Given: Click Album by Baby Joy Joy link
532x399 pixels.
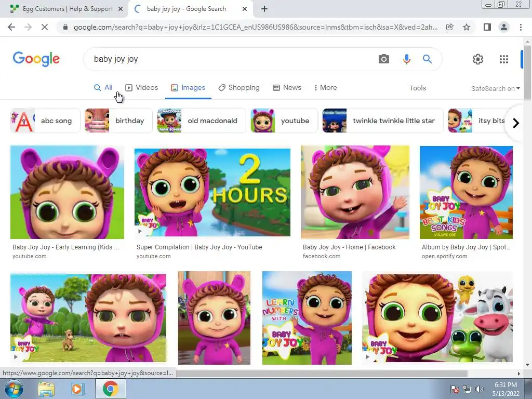Looking at the screenshot, I should coord(466,247).
